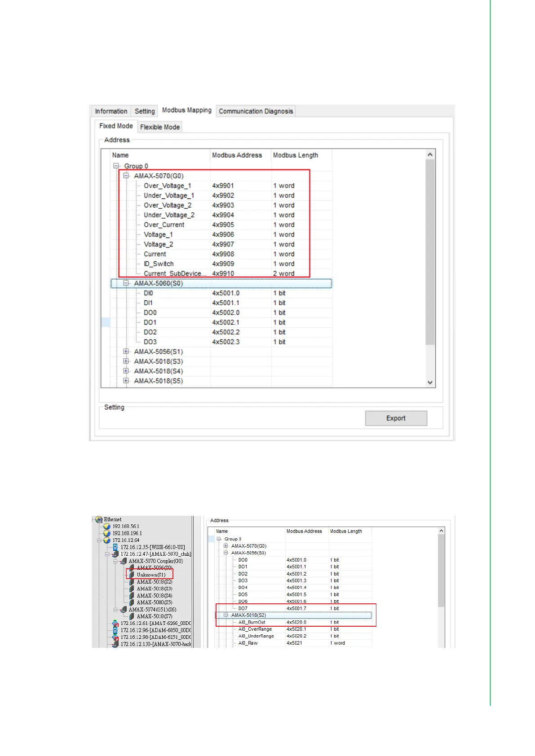The image size is (535, 756).
Task: Switch to the Communication Diagnosis tab
Action: pyautogui.click(x=256, y=111)
